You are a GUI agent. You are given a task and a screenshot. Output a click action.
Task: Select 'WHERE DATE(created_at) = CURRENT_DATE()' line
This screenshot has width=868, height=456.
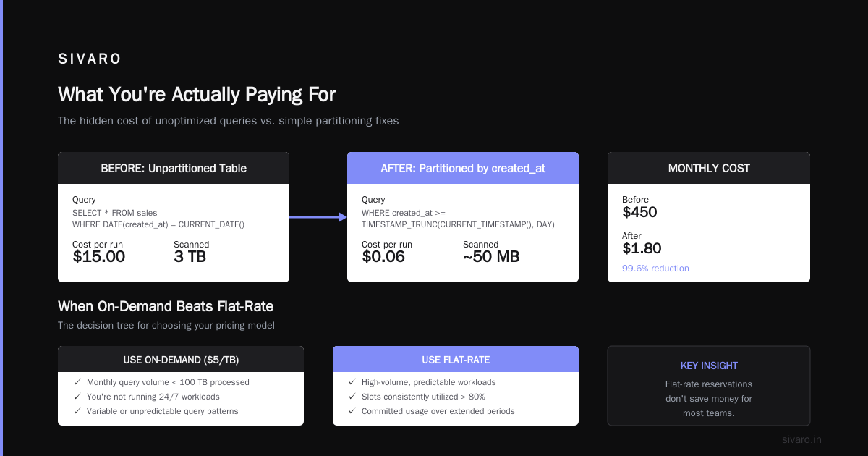[158, 224]
